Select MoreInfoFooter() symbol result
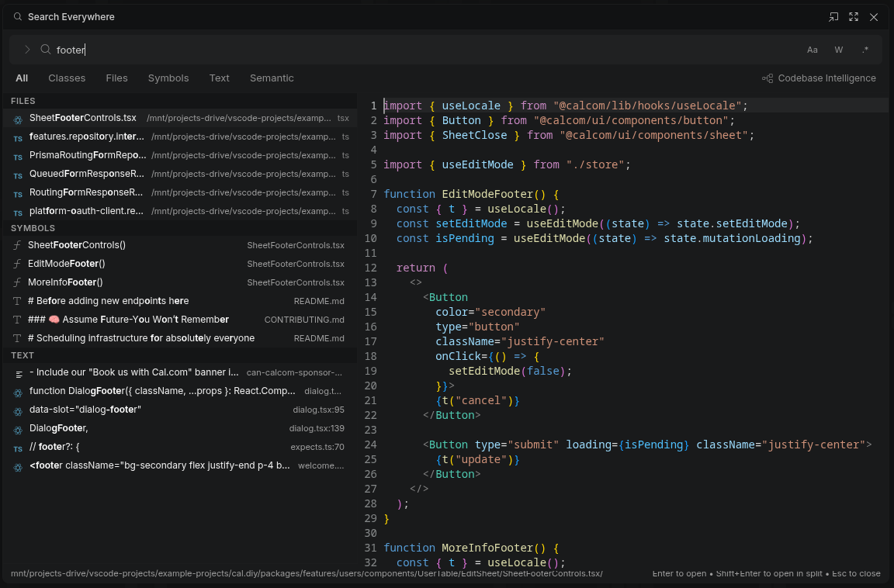The image size is (894, 588). coord(180,282)
